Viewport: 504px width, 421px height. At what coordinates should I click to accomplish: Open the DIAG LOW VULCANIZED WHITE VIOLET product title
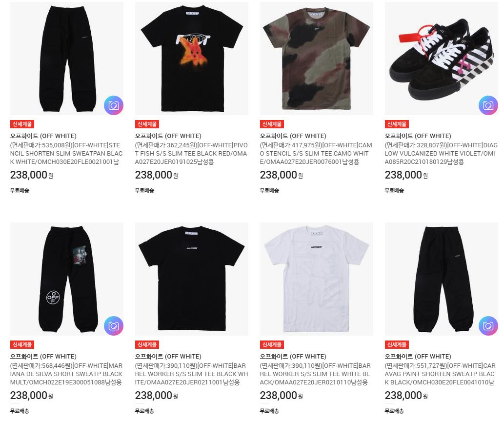point(441,154)
